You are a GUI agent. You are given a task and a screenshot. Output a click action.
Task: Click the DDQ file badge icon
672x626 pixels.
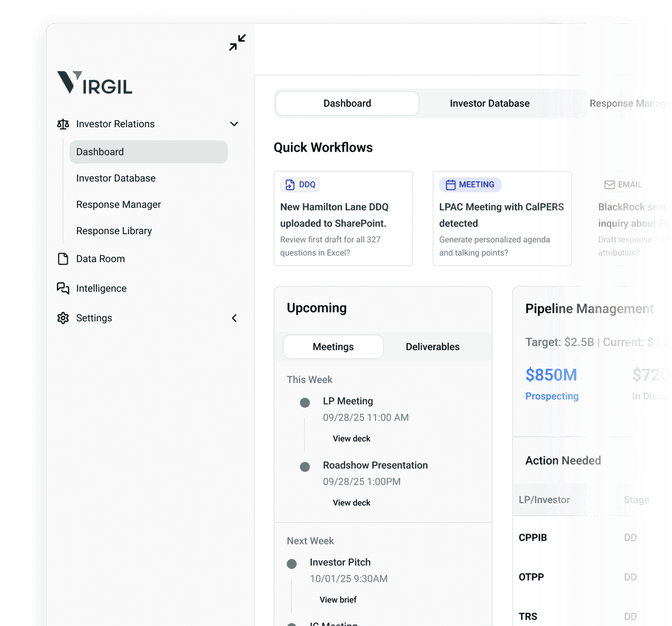290,185
